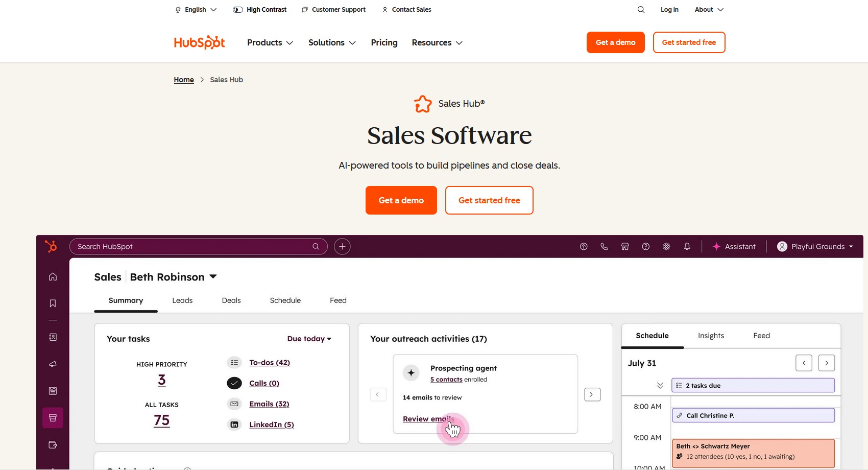Click the HubSpot sprocket icon in the app mockup
This screenshot has height=470, width=868.
coord(51,246)
